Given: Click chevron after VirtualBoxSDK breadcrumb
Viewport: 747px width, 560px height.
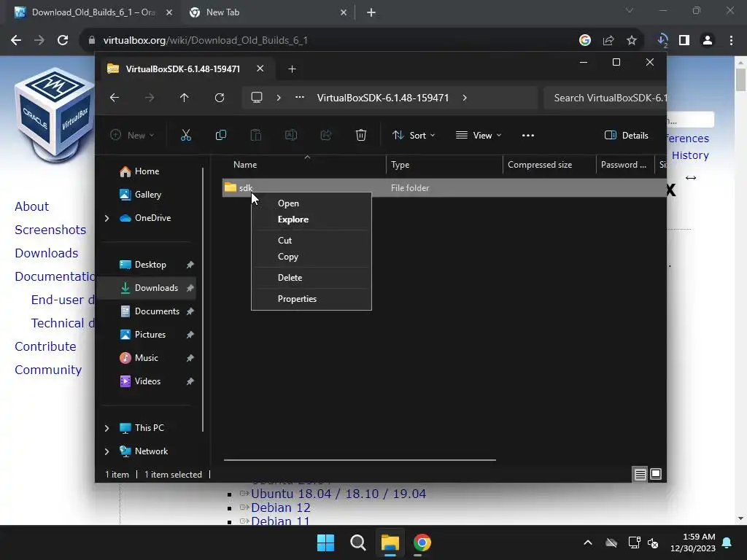Looking at the screenshot, I should 465,98.
